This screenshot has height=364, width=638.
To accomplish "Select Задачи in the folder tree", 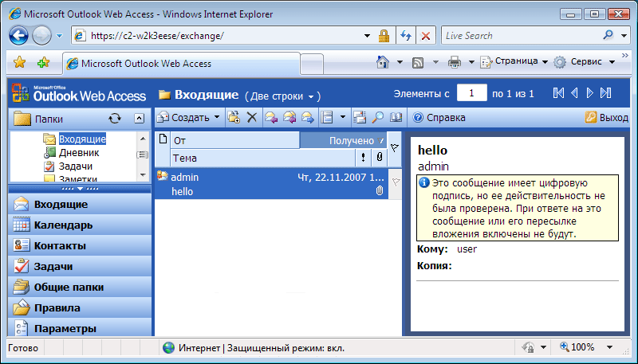I will tap(76, 166).
